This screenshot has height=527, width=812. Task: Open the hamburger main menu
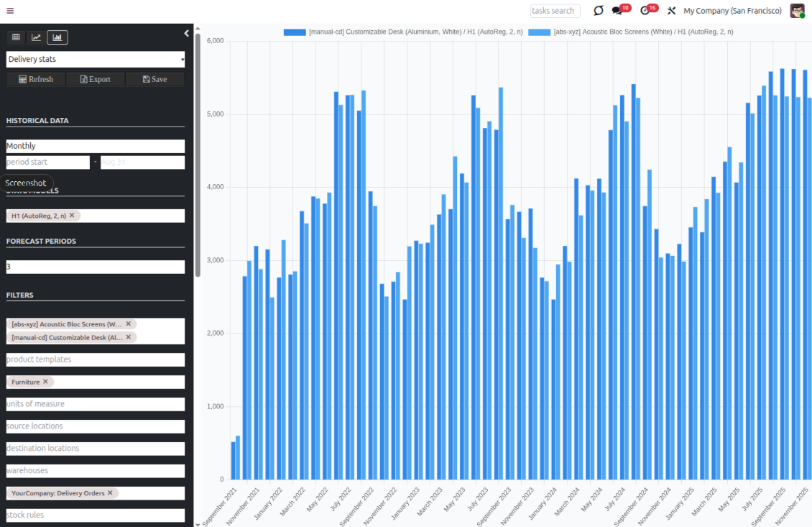10,11
